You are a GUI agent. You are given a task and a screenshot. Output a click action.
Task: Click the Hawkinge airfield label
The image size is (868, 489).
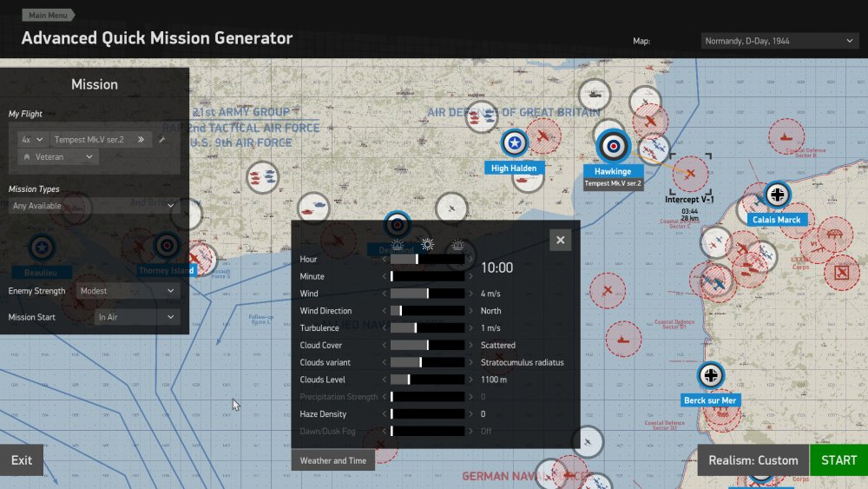pyautogui.click(x=613, y=172)
